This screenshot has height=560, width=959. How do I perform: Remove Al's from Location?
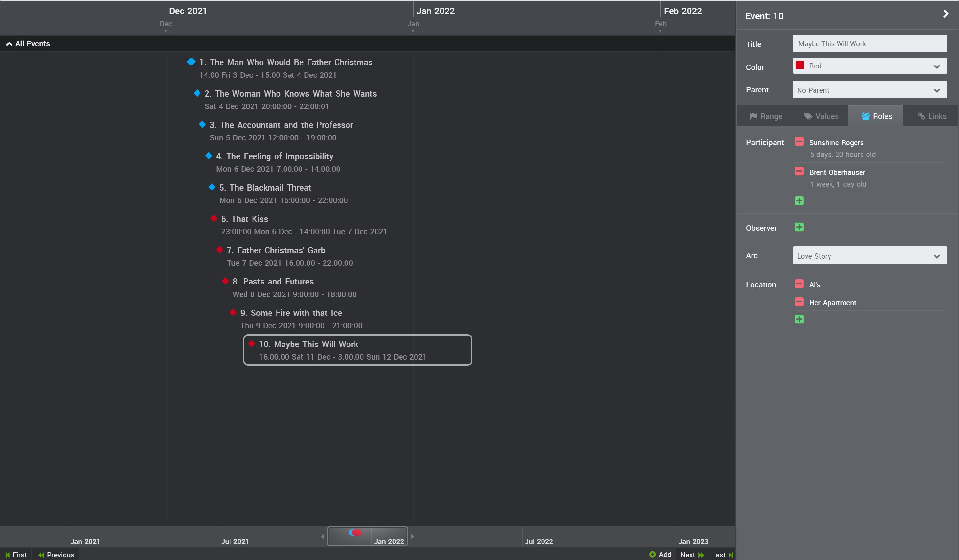coord(799,284)
